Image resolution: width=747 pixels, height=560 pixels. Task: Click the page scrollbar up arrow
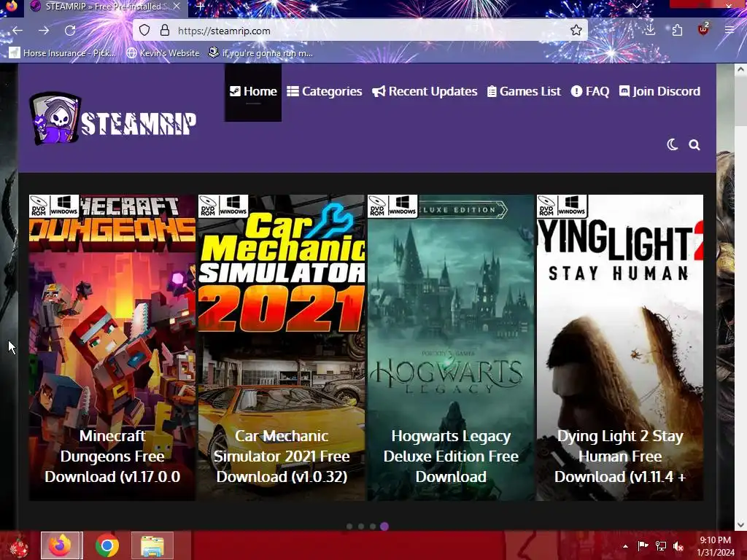(x=740, y=69)
